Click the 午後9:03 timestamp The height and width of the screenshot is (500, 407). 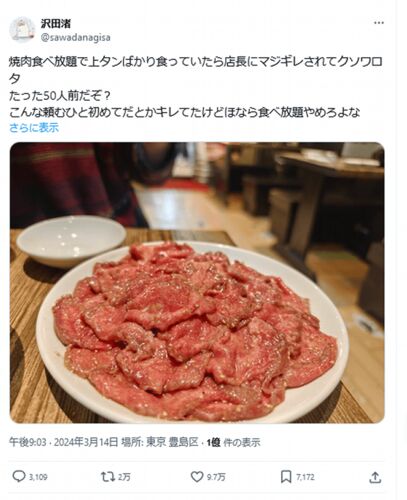coord(28,442)
